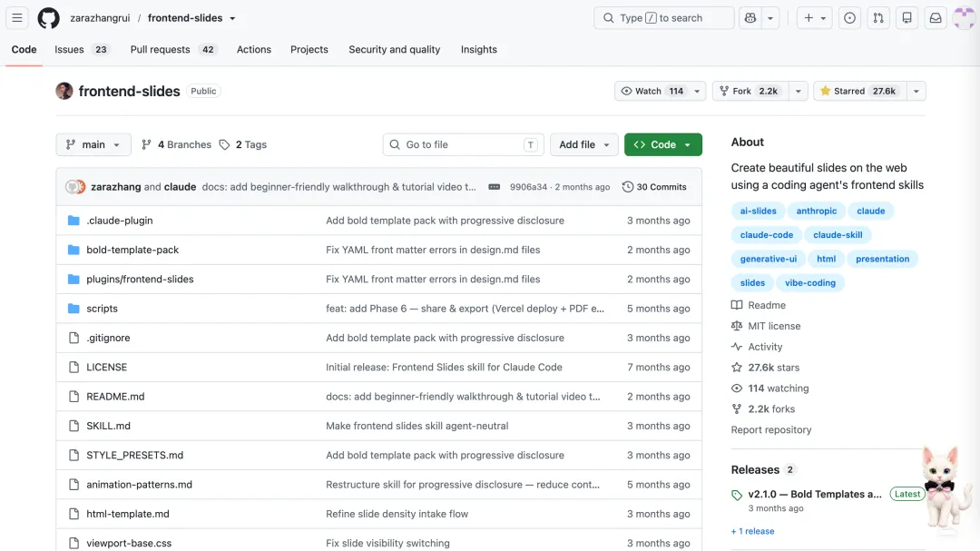Open the Add file dropdown
Screen dimensions: 980x551
pos(583,144)
